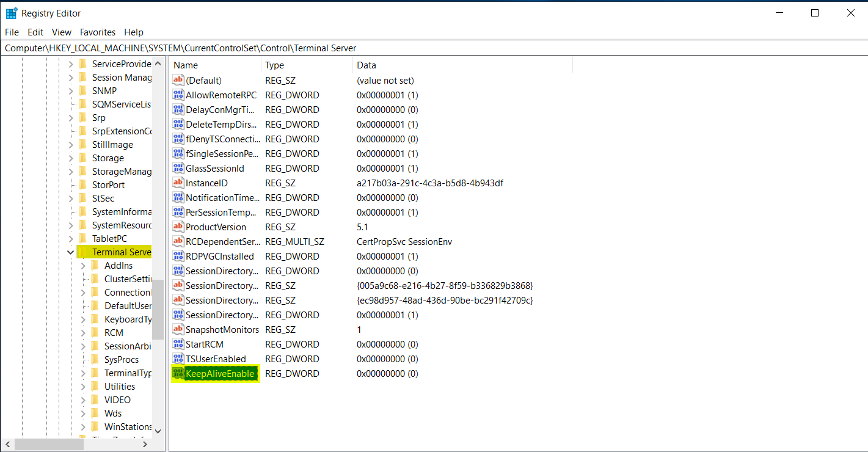Select the RCM tree item
Screen dimensions: 868x452
(114, 333)
